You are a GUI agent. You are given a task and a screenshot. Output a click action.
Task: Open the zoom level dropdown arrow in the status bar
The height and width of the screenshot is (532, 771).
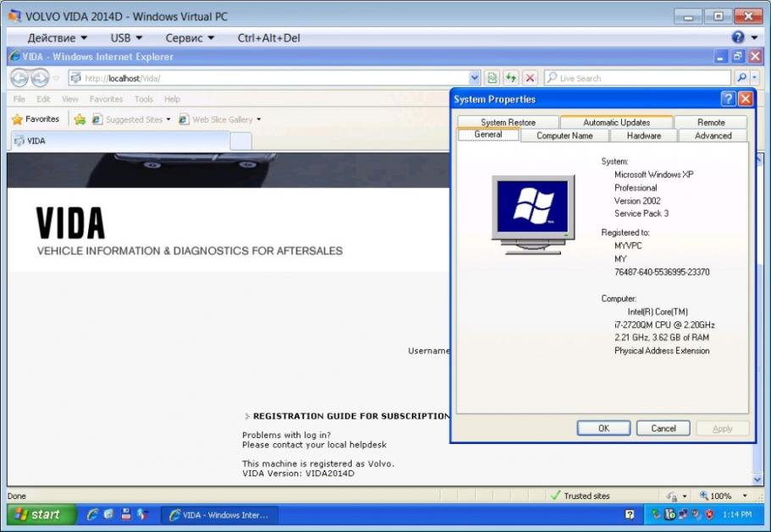745,496
